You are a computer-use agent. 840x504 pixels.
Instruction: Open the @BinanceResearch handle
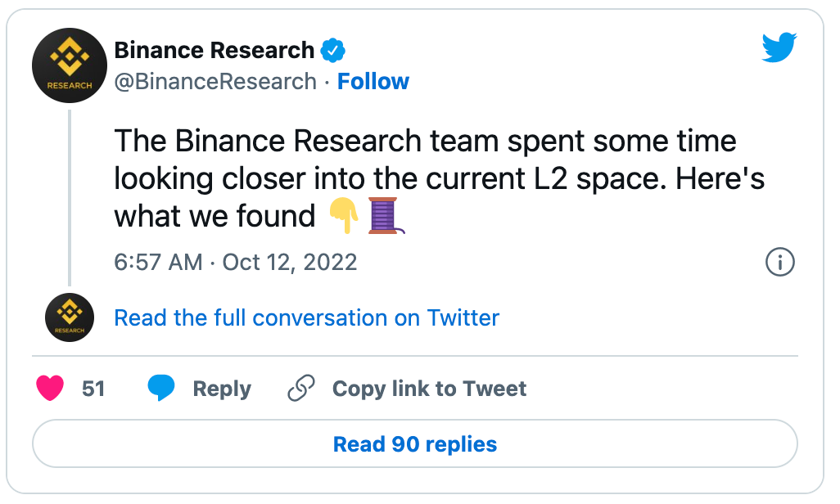tap(215, 82)
